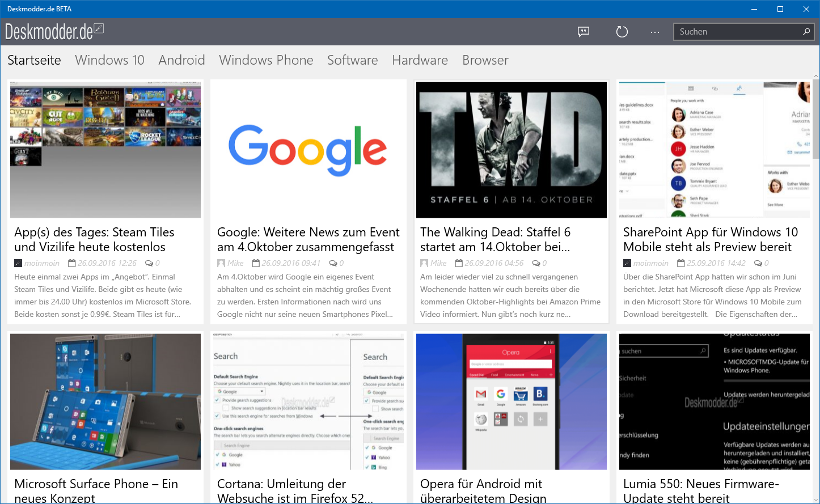Open the feedback comment icon in header

[584, 32]
